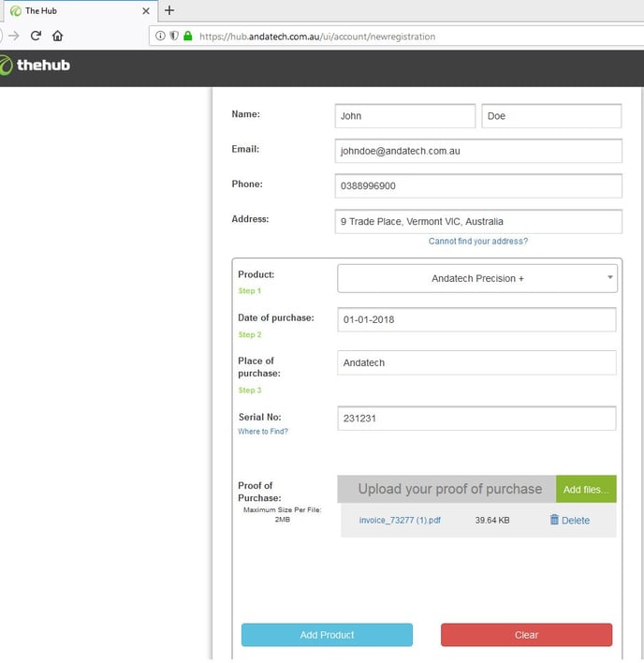This screenshot has width=644, height=663.
Task: Click the Date of purchase field
Action: coord(476,319)
